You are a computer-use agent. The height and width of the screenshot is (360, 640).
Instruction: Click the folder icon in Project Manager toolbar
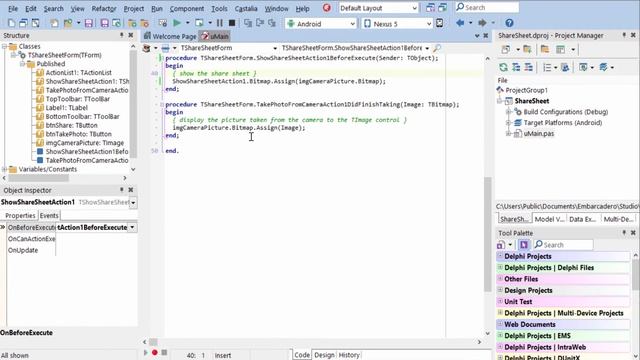tap(544, 49)
